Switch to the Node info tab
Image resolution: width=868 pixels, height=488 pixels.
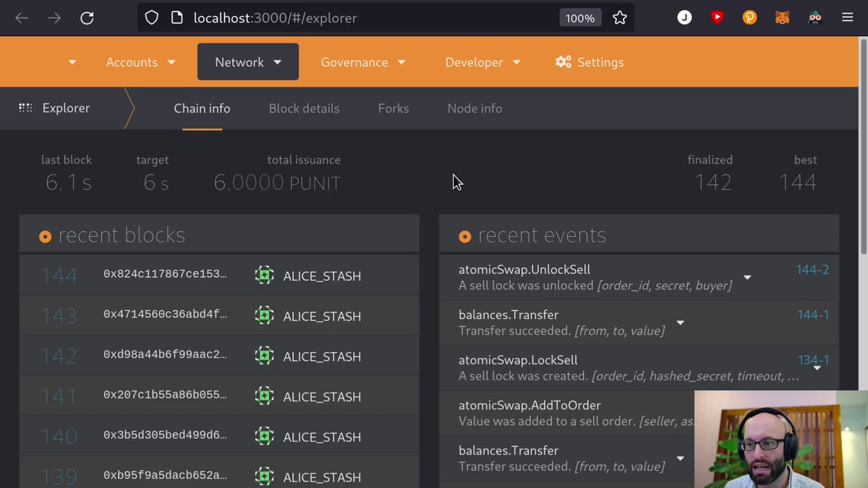click(475, 108)
